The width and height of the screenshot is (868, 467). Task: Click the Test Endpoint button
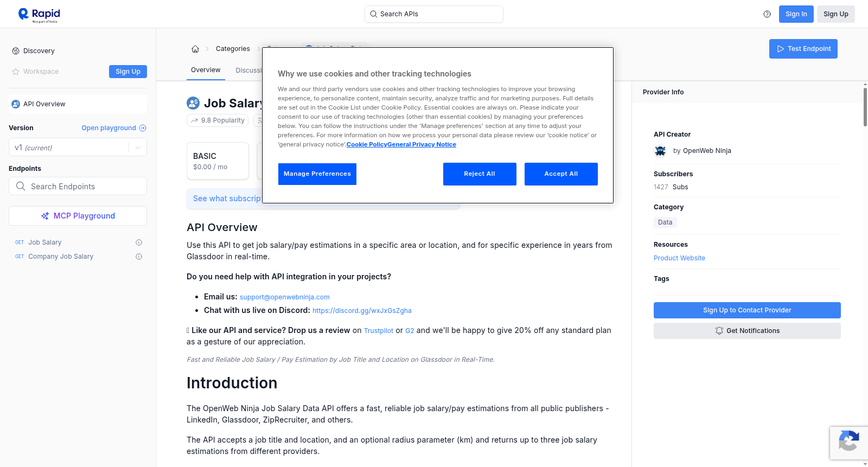pos(803,49)
